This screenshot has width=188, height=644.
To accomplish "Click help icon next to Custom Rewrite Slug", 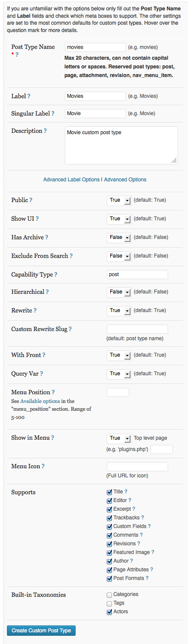I will coord(70,329).
